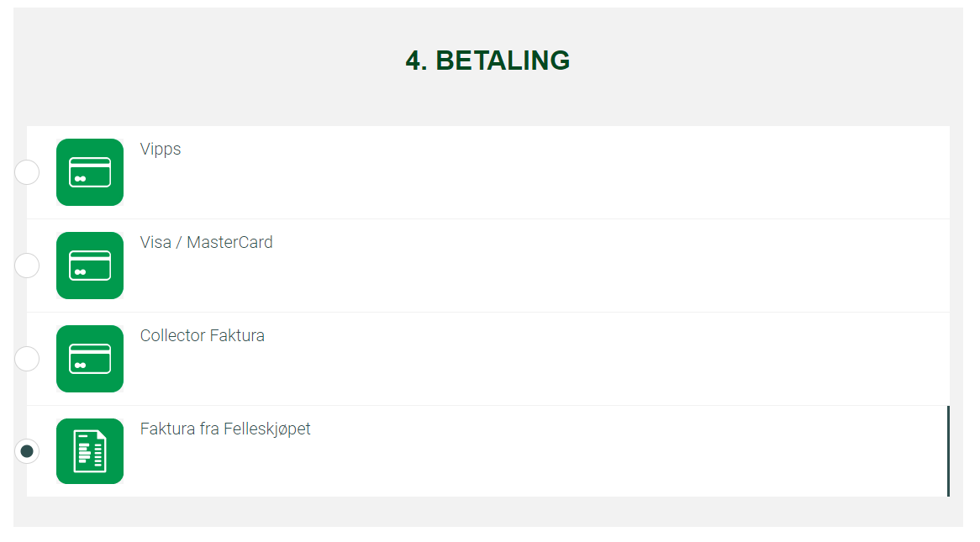Click the "Vipps" text label
Image resolution: width=980 pixels, height=542 pixels.
point(161,150)
